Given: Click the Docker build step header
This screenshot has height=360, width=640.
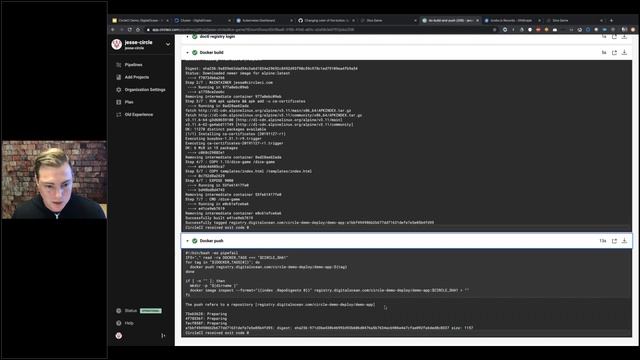Looking at the screenshot, I should tap(407, 53).
